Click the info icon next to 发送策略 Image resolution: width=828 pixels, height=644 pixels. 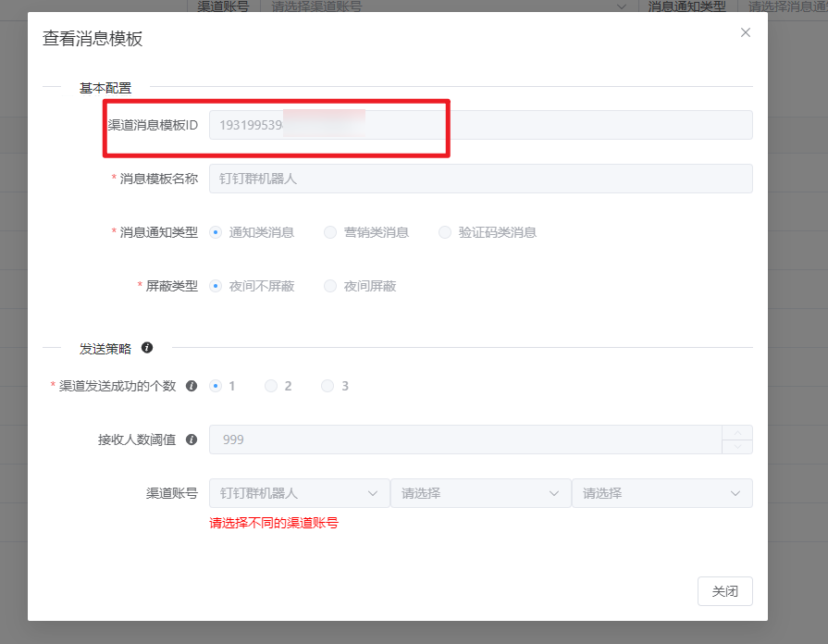pyautogui.click(x=147, y=348)
